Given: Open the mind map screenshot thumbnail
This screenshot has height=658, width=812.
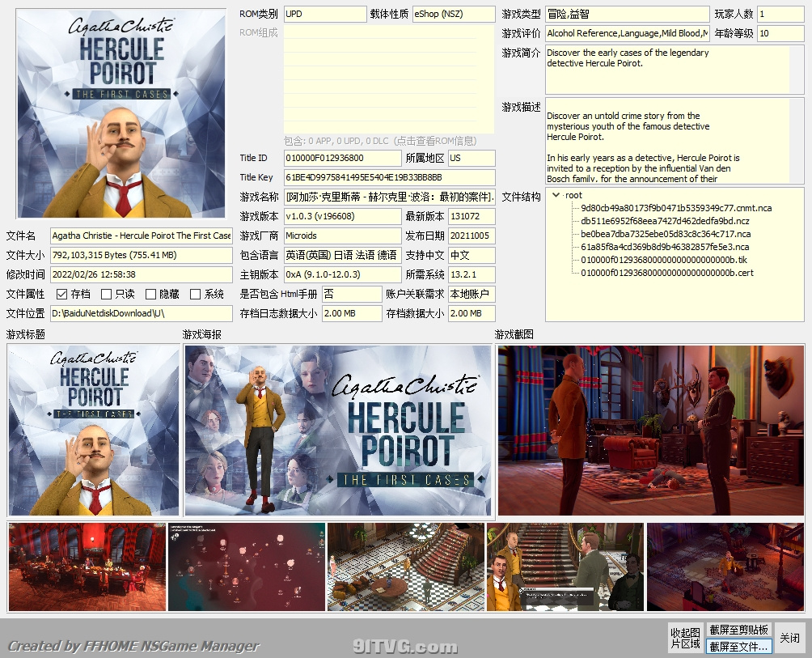Looking at the screenshot, I should [x=246, y=567].
